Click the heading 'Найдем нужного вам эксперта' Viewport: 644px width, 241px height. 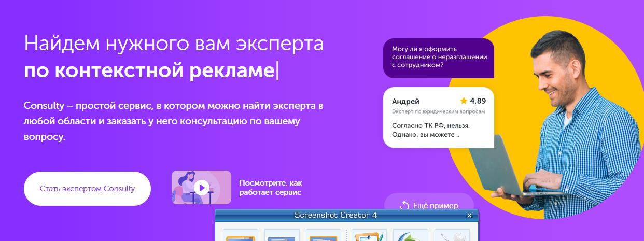174,44
